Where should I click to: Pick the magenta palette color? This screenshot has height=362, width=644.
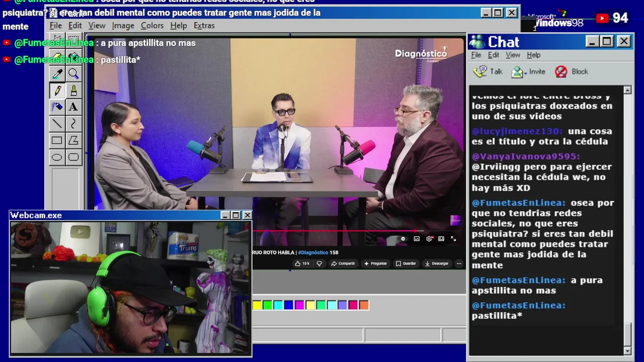pos(299,305)
